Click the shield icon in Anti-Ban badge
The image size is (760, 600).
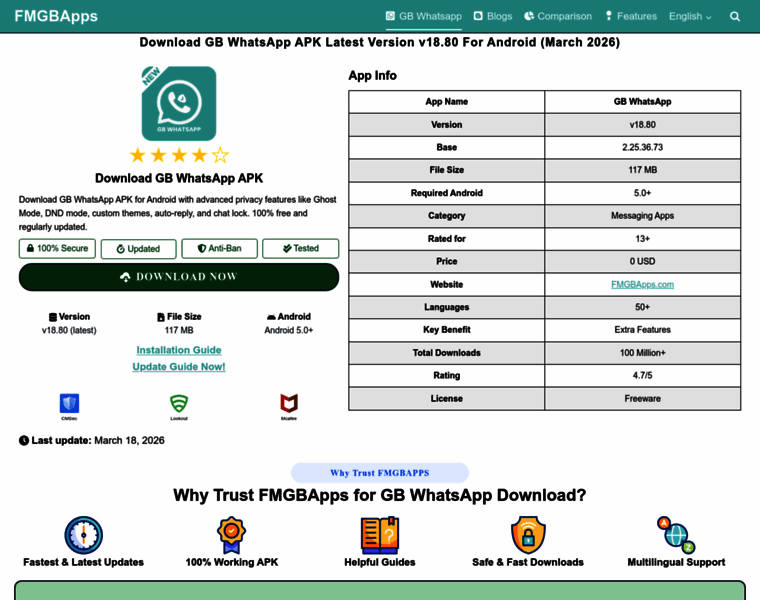click(x=202, y=248)
